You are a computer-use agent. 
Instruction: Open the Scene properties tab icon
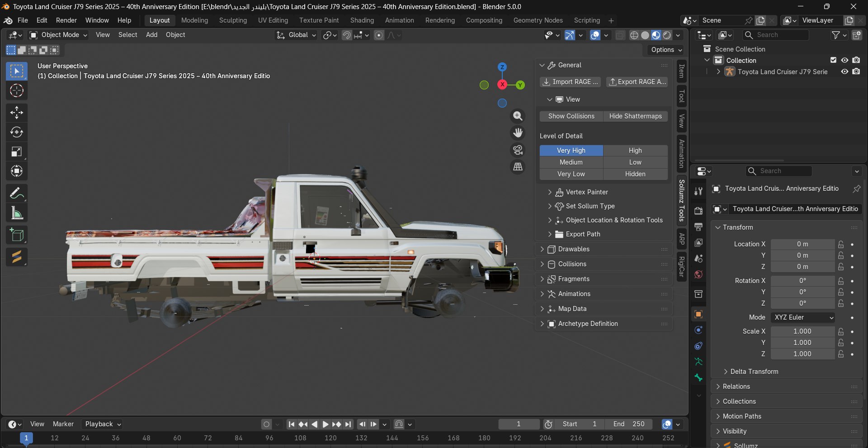(698, 259)
